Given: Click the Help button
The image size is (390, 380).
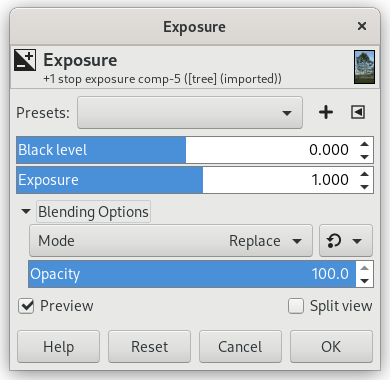Looking at the screenshot, I should pyautogui.click(x=58, y=347).
